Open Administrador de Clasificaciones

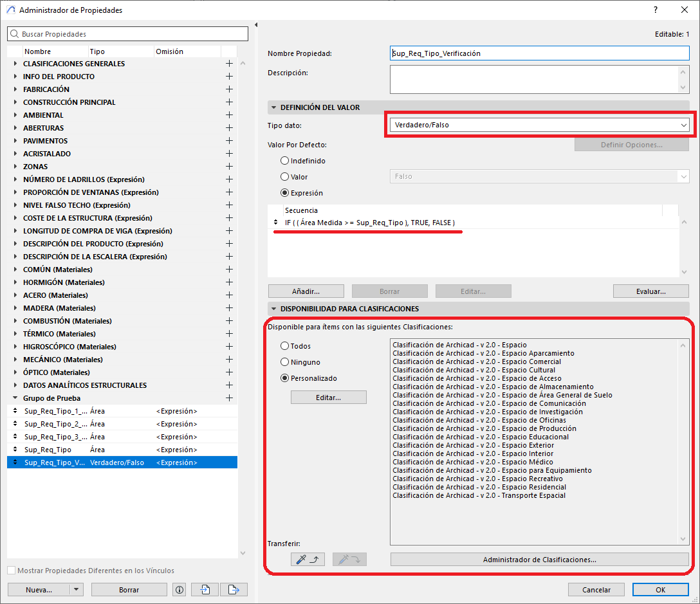(x=539, y=560)
